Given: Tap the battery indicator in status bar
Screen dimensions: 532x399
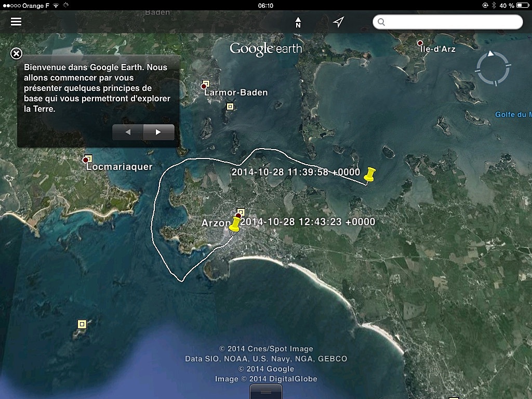Looking at the screenshot, I should click(x=523, y=5).
